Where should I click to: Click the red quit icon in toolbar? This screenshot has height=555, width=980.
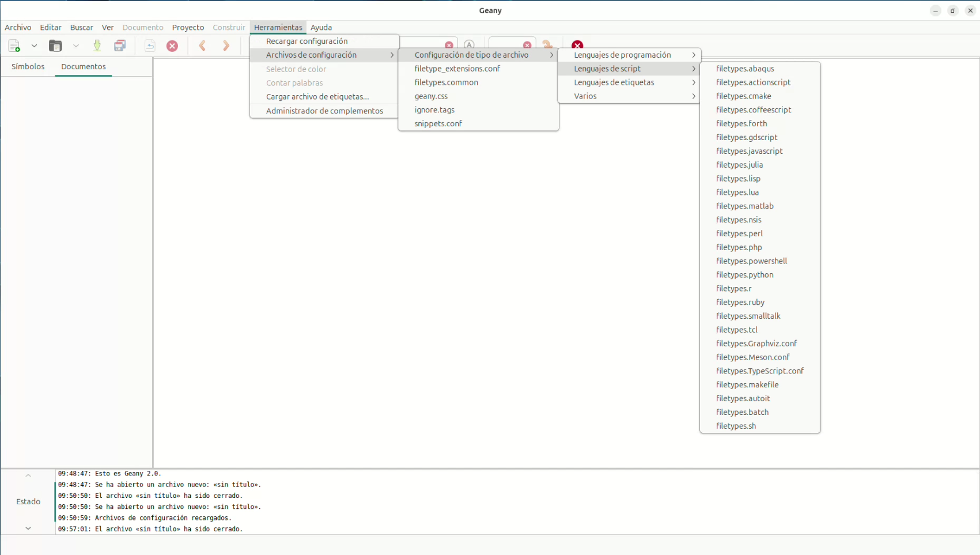tap(577, 44)
